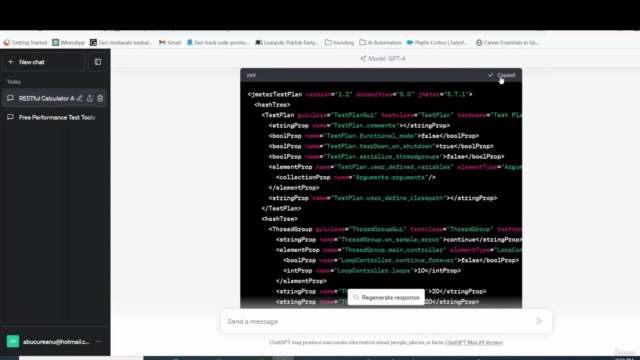Click the xml language label of code block
This screenshot has height=360, width=640.
click(251, 75)
